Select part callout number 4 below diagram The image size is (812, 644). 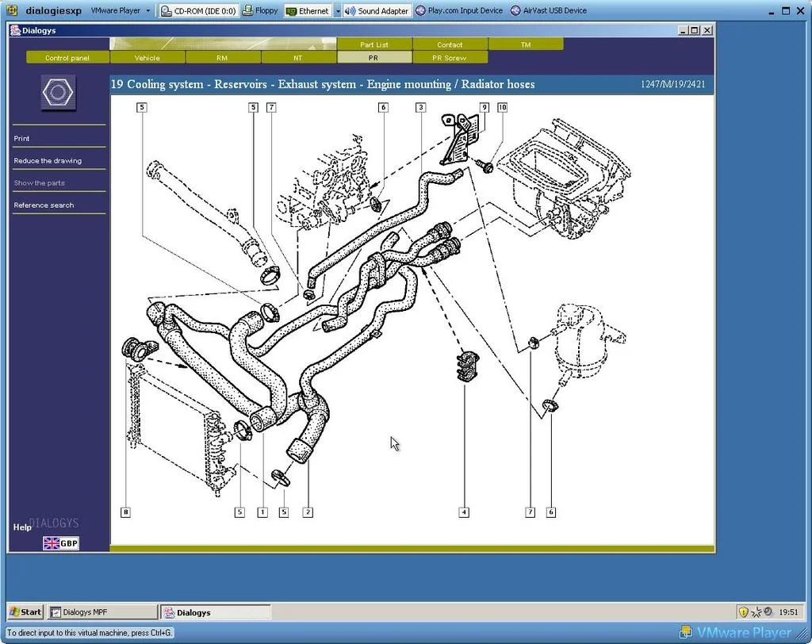click(x=464, y=512)
